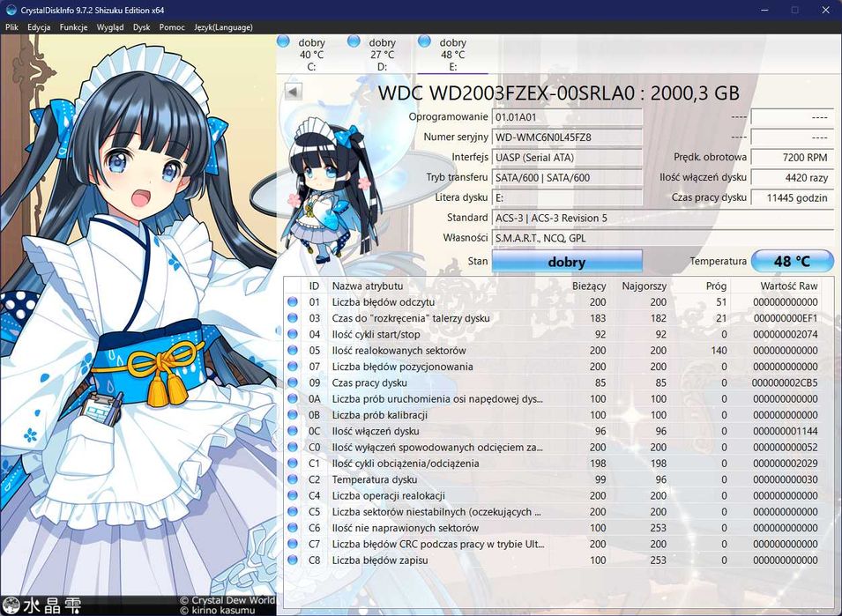Open the Dysk menu

tap(142, 26)
